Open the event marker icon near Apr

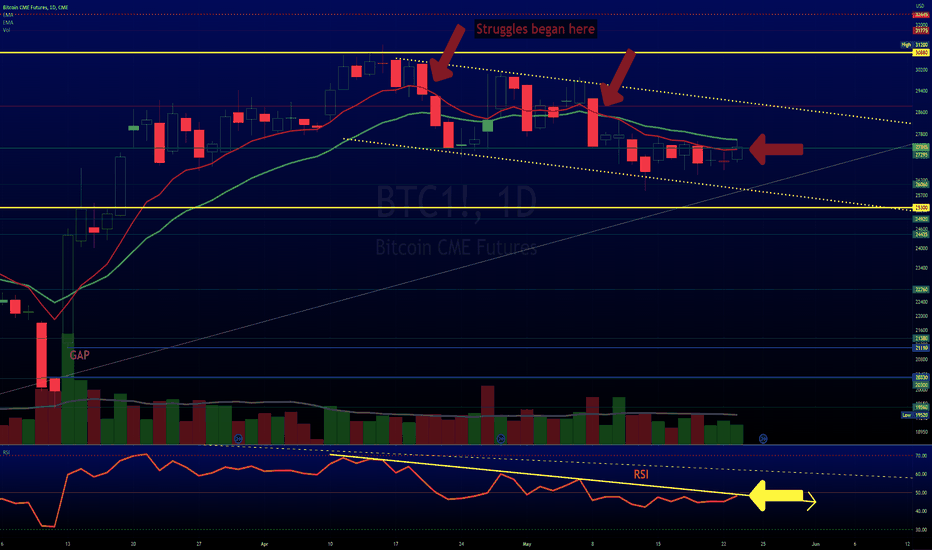tap(238, 439)
